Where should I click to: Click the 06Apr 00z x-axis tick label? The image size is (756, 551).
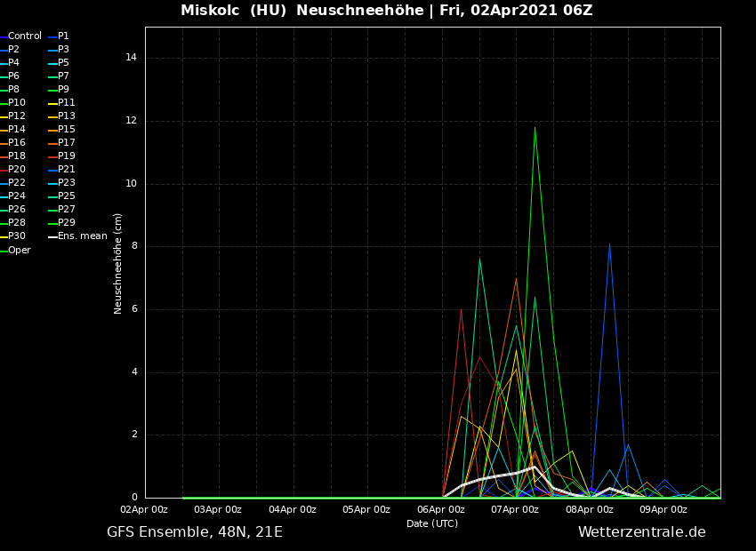pyautogui.click(x=440, y=510)
